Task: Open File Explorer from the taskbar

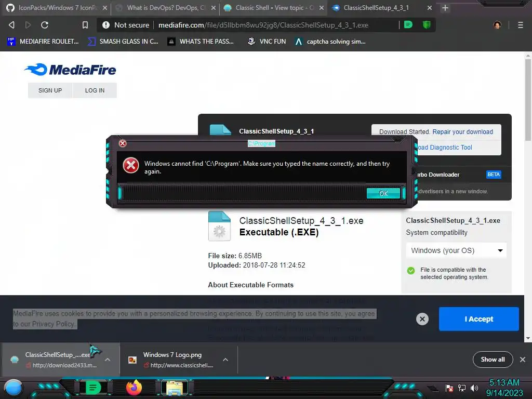Action: 175,388
